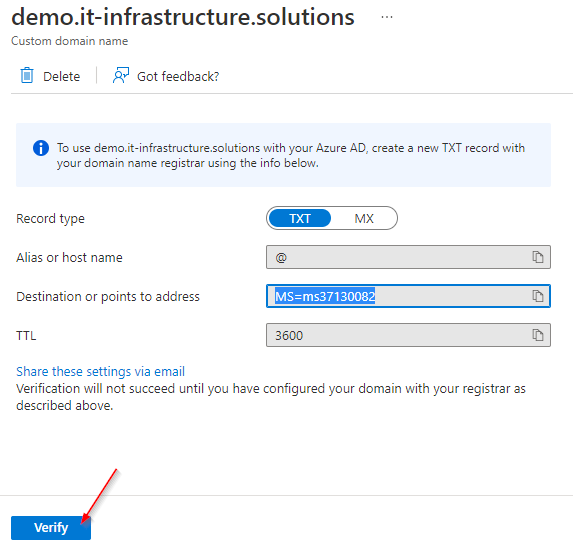573x549 pixels.
Task: Click the Delete trash can icon
Action: tap(27, 76)
